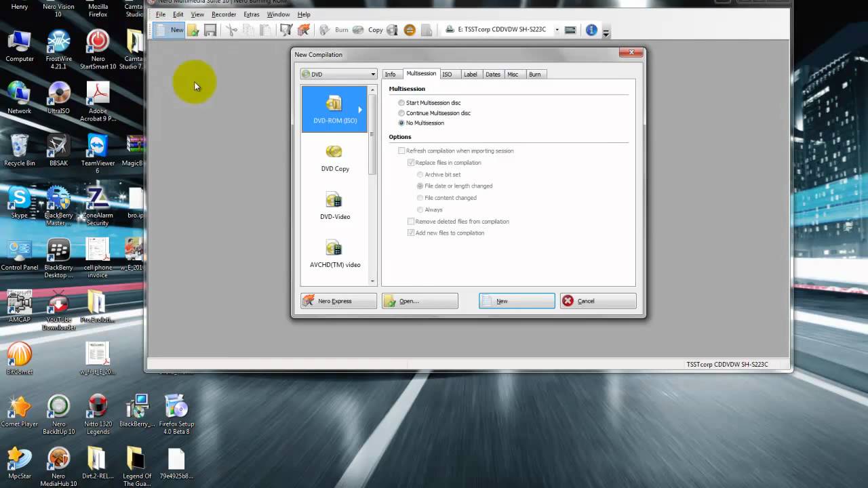Switch to the Label tab

tap(471, 74)
